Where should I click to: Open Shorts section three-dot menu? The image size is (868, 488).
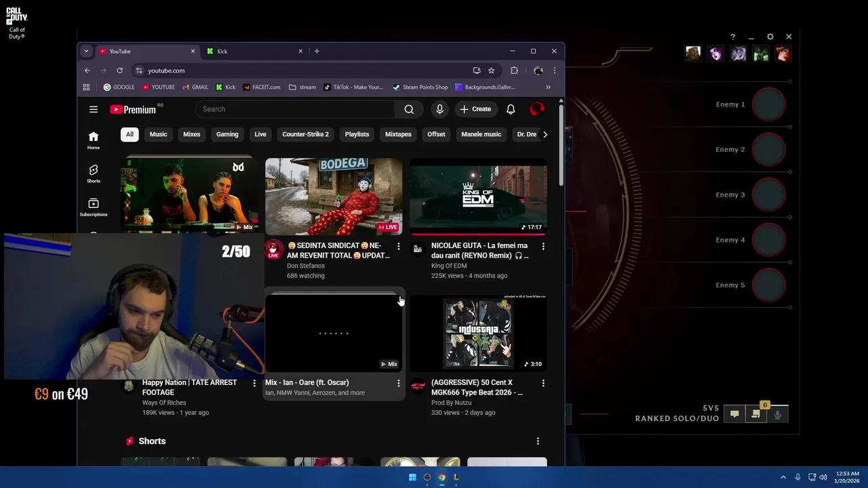point(538,441)
